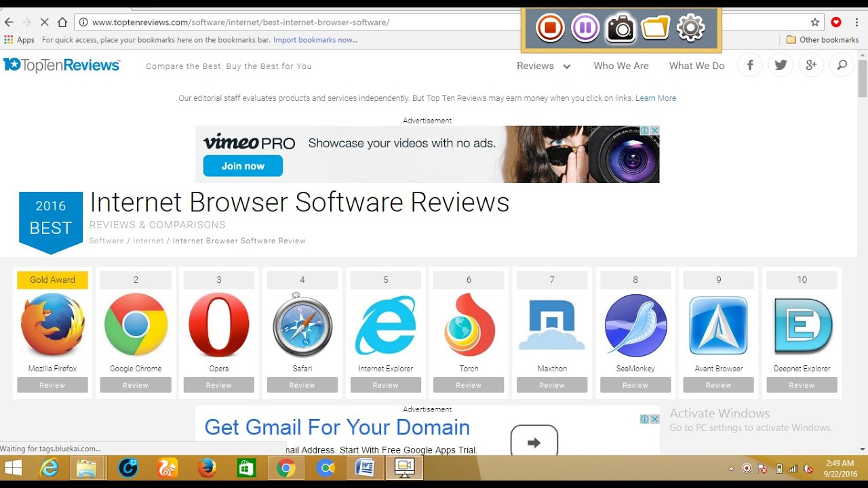Click Review button under SeaMonkey

click(x=635, y=385)
